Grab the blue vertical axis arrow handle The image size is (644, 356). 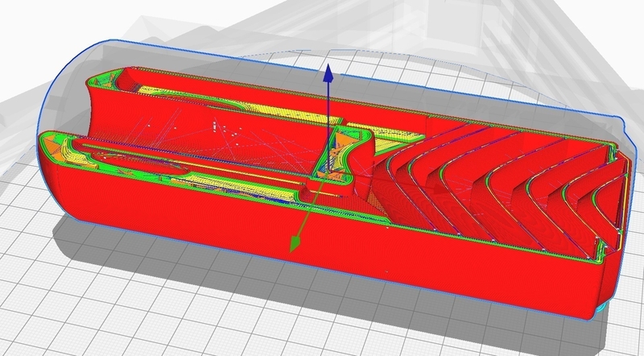point(328,73)
